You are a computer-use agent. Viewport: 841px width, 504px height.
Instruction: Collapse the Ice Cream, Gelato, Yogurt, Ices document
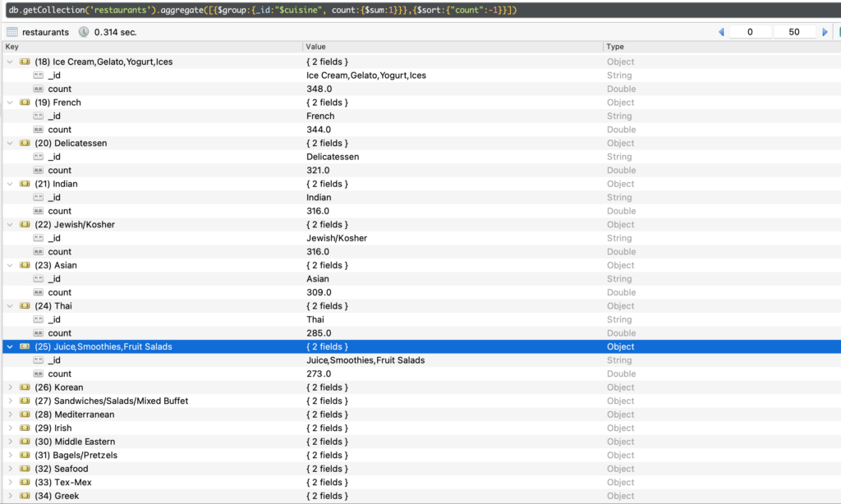point(10,62)
